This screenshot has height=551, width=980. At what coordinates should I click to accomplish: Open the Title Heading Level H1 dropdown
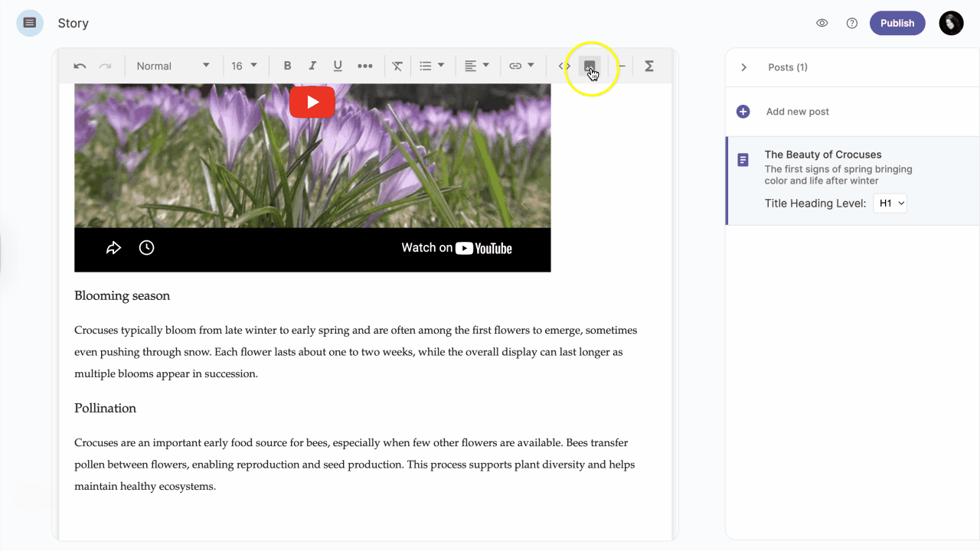[x=890, y=204]
